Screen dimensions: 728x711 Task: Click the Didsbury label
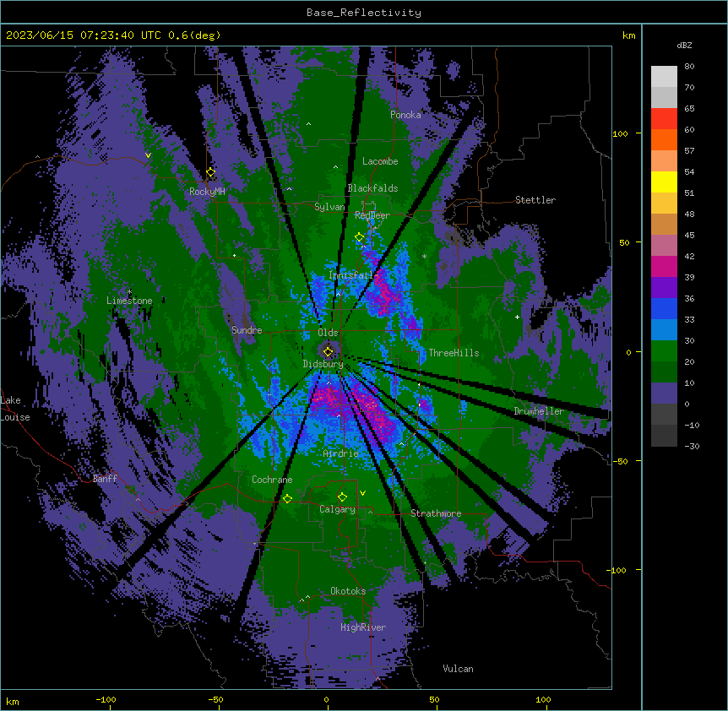click(x=323, y=364)
